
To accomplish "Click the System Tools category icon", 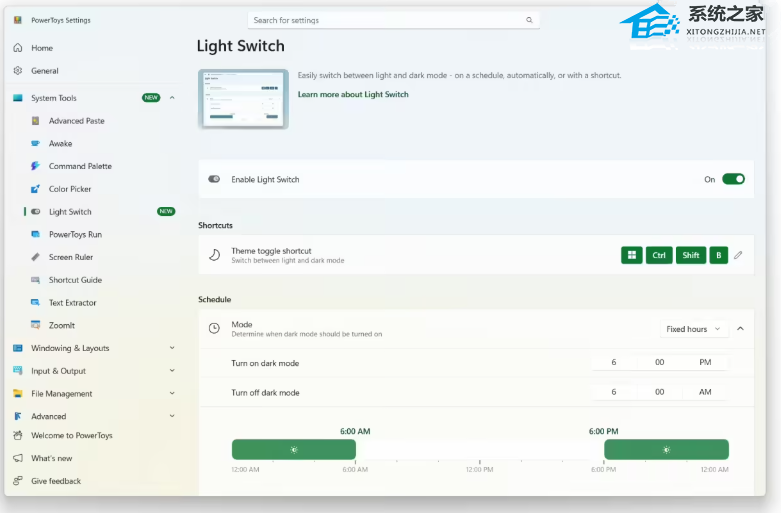I will [18, 98].
